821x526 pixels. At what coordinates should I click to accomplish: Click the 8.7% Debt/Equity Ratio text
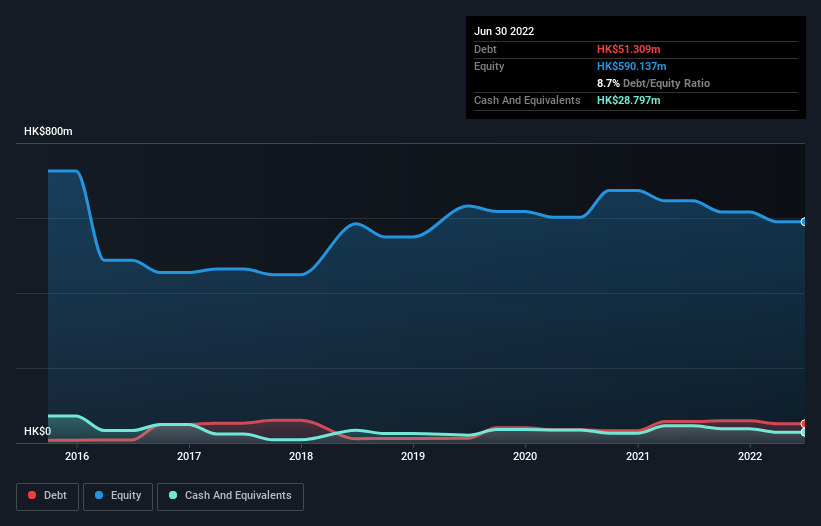coord(653,83)
